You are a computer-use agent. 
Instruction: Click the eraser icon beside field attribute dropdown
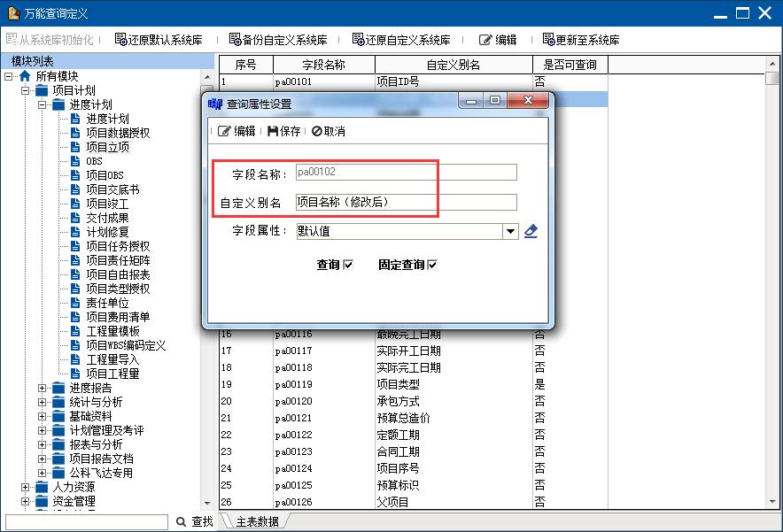point(531,231)
